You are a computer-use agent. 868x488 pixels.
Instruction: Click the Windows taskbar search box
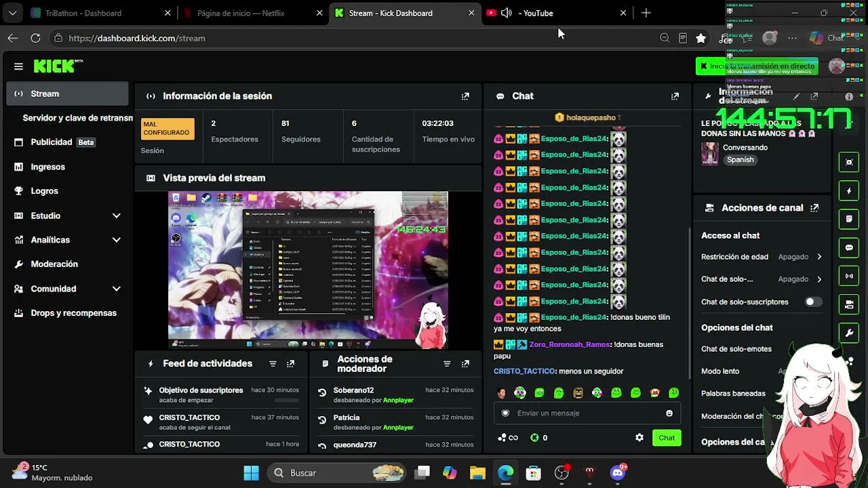336,473
